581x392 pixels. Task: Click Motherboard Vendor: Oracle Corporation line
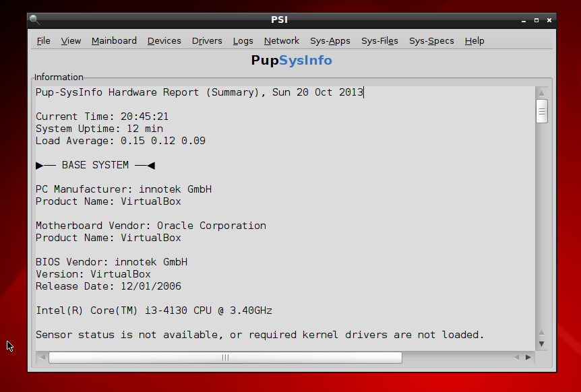pyautogui.click(x=151, y=226)
